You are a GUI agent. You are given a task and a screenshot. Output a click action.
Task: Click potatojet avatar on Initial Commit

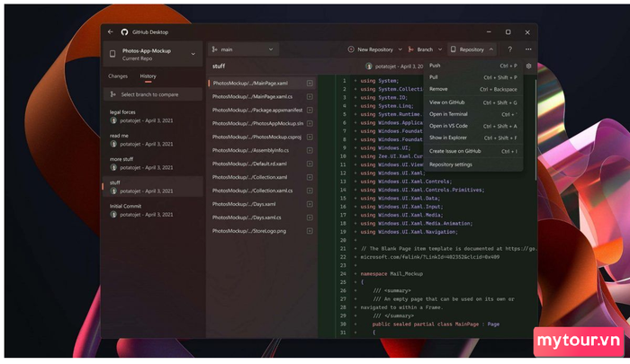113,214
